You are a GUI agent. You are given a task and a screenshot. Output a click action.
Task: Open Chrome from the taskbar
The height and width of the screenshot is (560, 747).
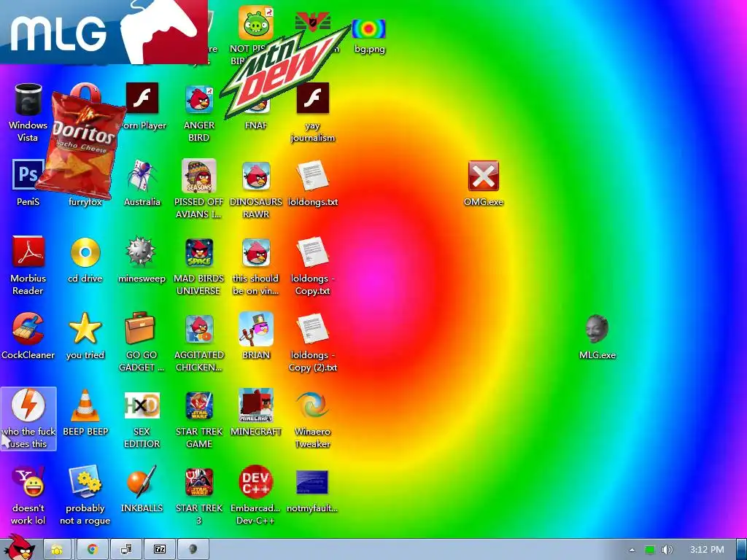[93, 549]
